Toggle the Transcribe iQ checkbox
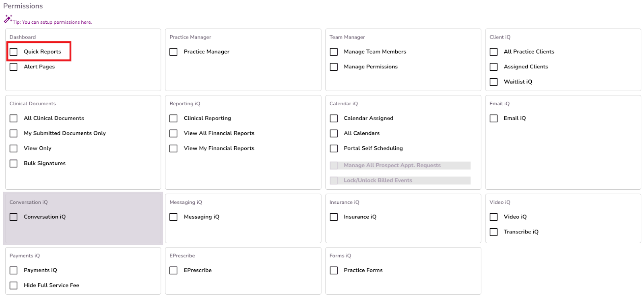The height and width of the screenshot is (295, 644). tap(493, 232)
